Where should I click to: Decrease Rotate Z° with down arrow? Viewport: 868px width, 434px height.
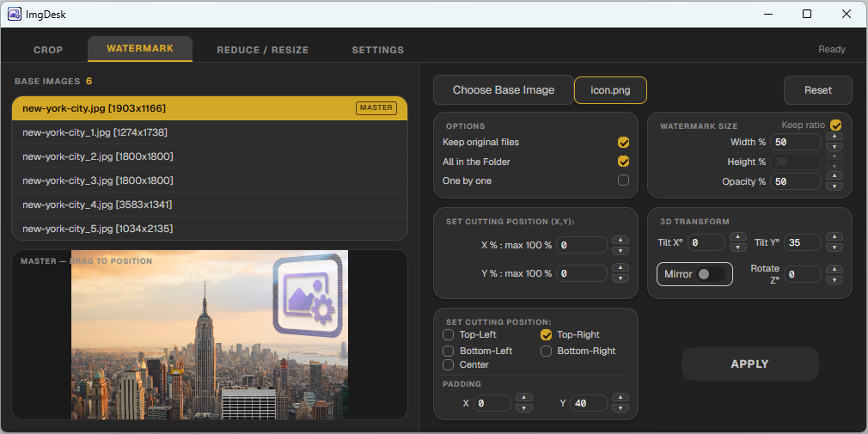point(834,280)
